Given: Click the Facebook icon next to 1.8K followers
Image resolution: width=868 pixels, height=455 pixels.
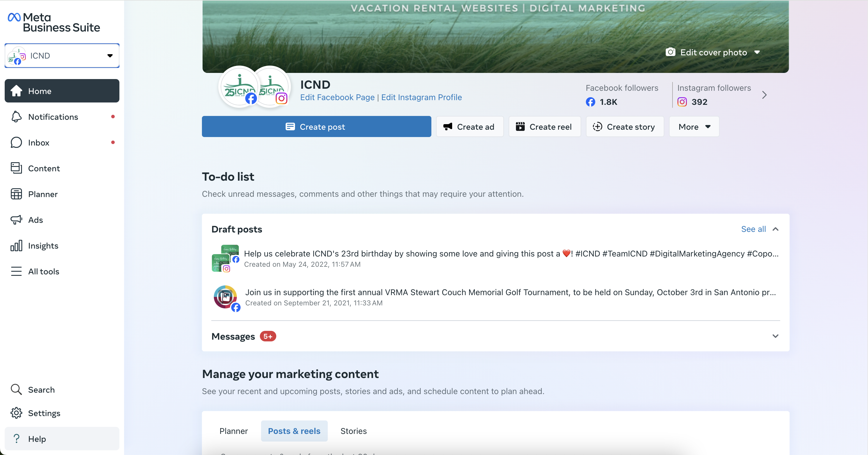Looking at the screenshot, I should tap(590, 102).
